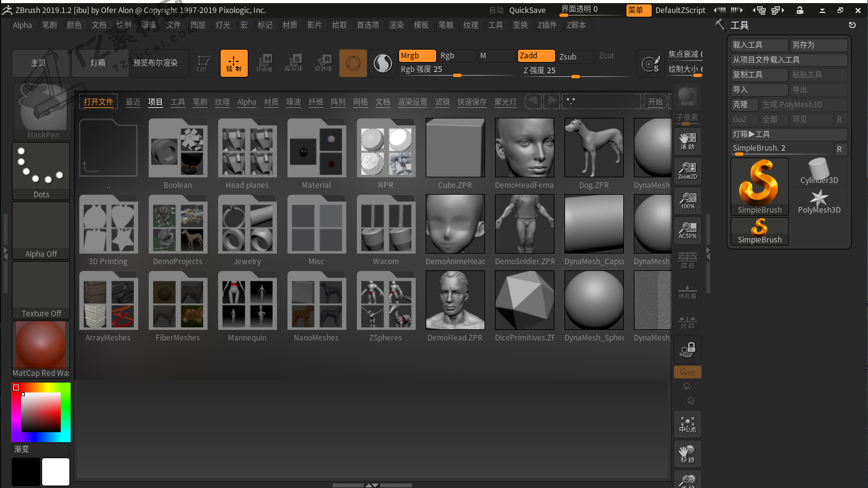Enable the Rgb paint mode
Image resolution: width=868 pixels, height=488 pixels.
point(457,56)
